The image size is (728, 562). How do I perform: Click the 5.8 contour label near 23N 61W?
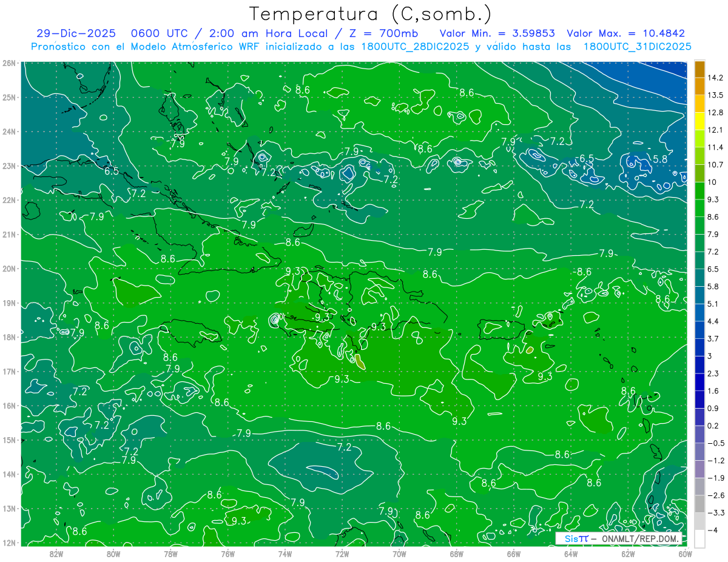[x=660, y=159]
